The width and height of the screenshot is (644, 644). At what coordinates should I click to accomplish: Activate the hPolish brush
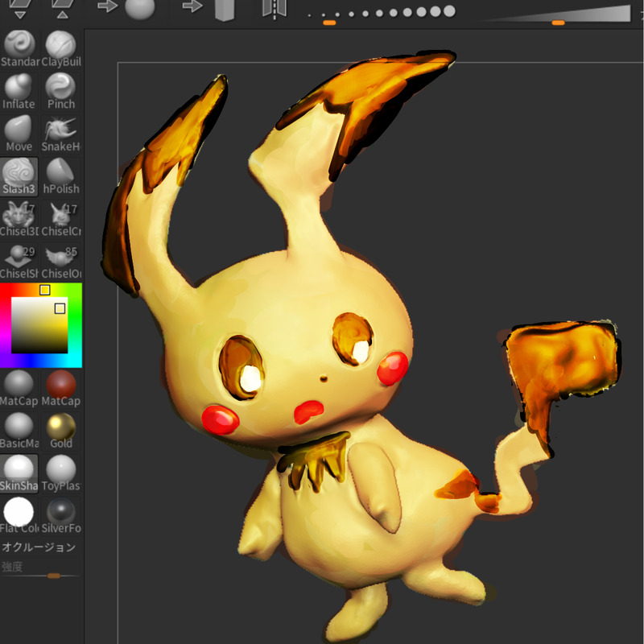61,176
